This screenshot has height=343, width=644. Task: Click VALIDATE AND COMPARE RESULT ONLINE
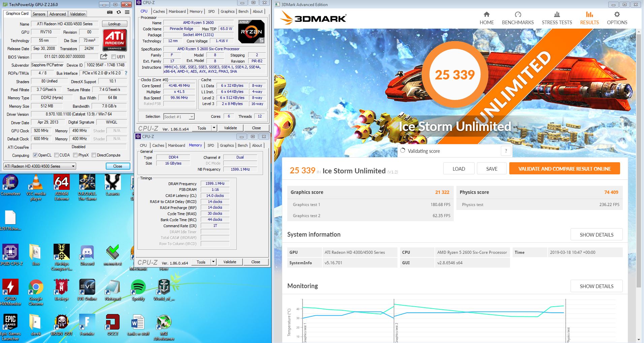click(565, 169)
